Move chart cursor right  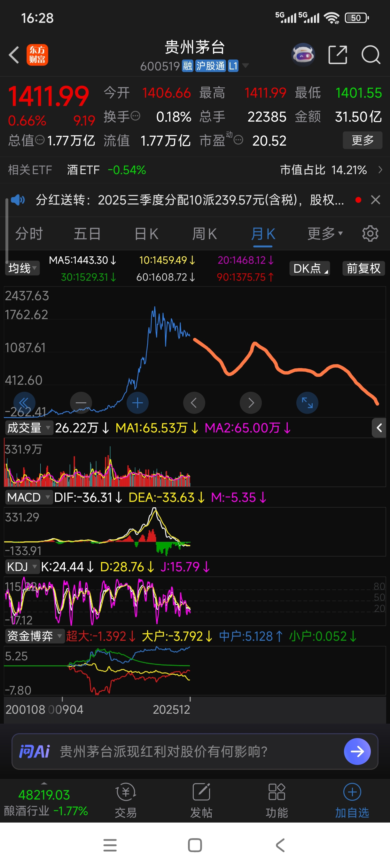(x=251, y=403)
